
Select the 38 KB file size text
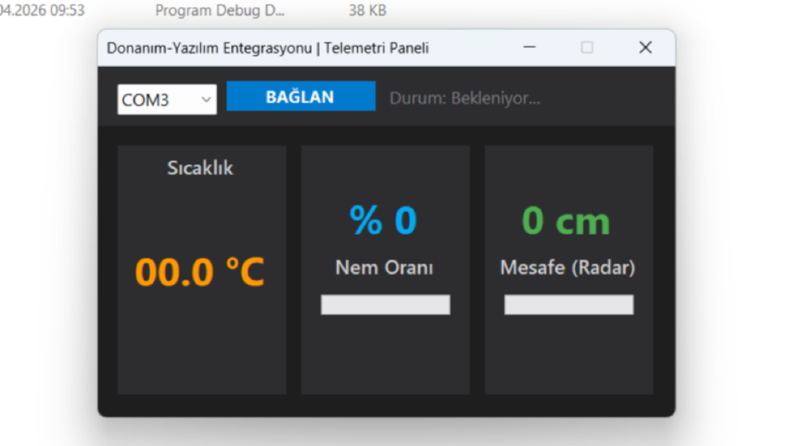(x=368, y=10)
